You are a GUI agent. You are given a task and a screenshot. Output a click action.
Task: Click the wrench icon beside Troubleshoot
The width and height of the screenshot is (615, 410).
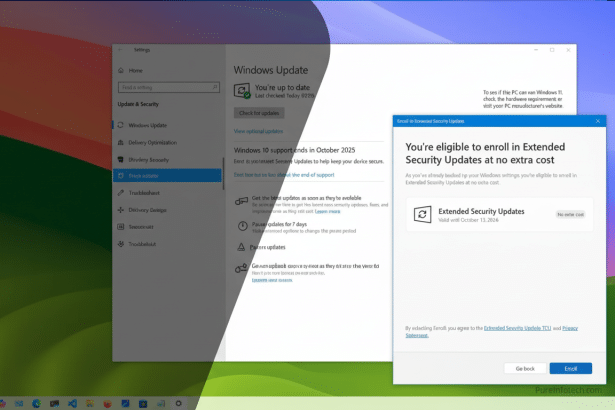(x=120, y=193)
